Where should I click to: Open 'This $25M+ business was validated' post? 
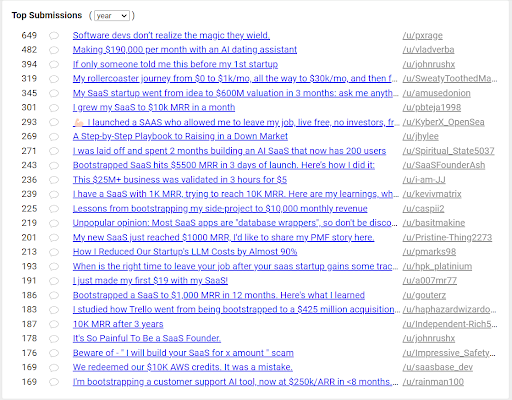(180, 180)
